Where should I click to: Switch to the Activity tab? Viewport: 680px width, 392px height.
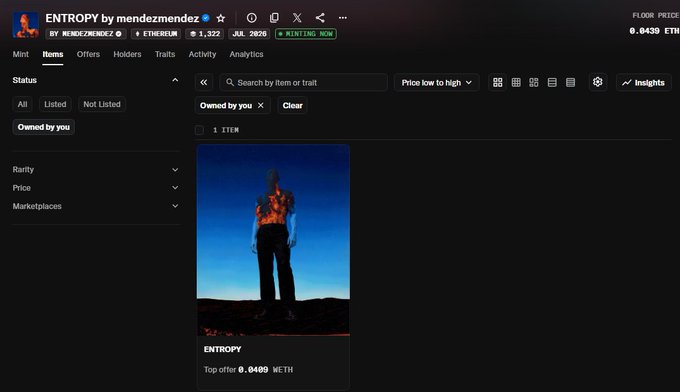202,54
